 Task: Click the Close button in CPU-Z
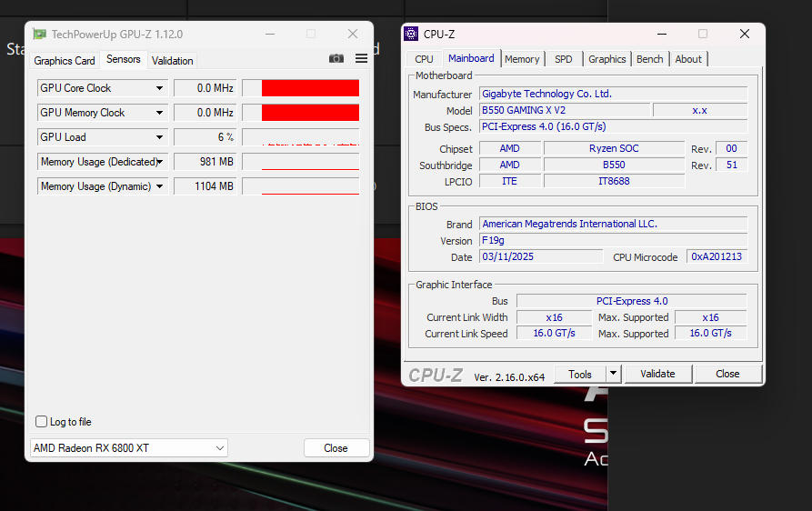click(x=727, y=374)
